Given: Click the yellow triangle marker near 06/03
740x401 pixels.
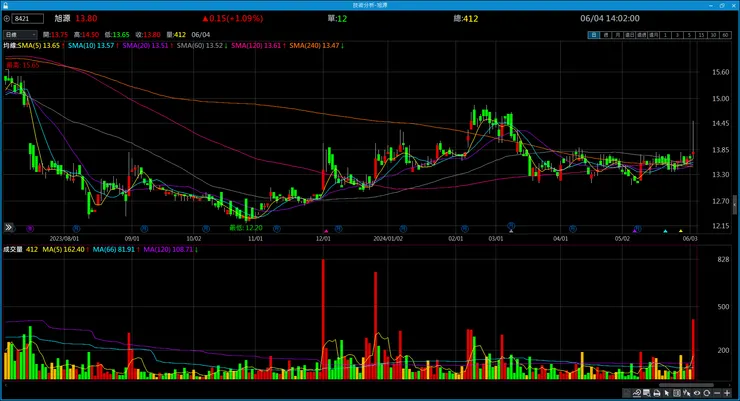Looking at the screenshot, I should click(681, 231).
